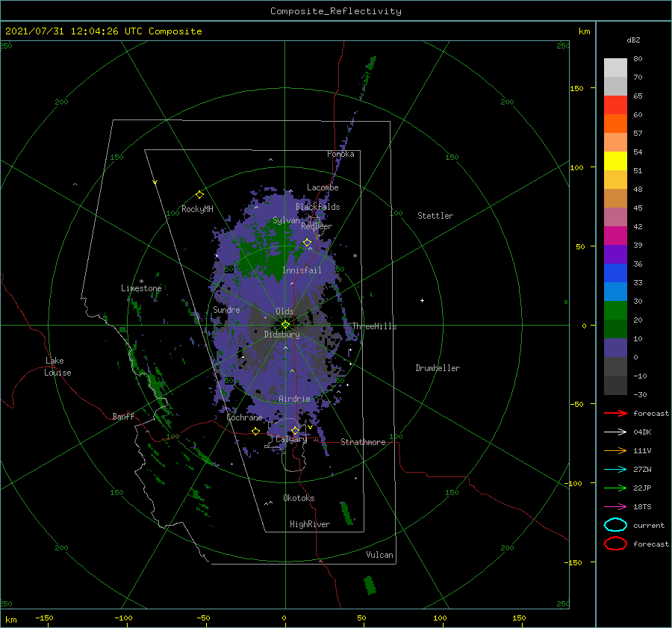672x628 pixels.
Task: Click the Limestone label
Action: 141,288
